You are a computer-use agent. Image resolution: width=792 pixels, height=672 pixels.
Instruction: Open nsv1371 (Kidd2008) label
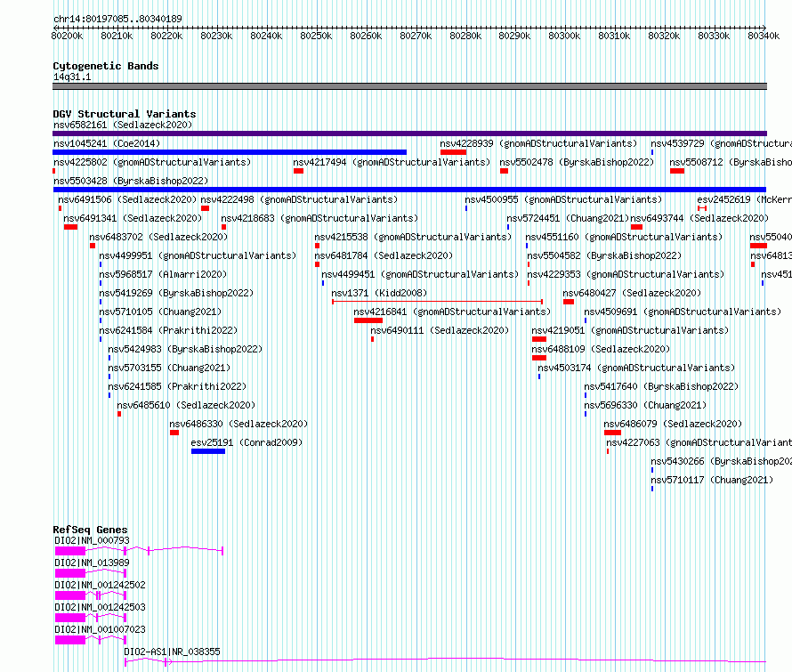(379, 293)
